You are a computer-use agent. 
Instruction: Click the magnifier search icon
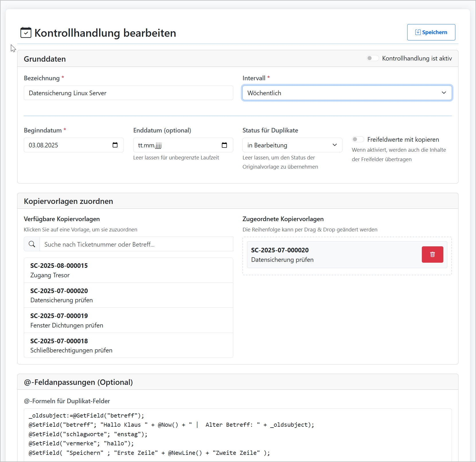(32, 244)
